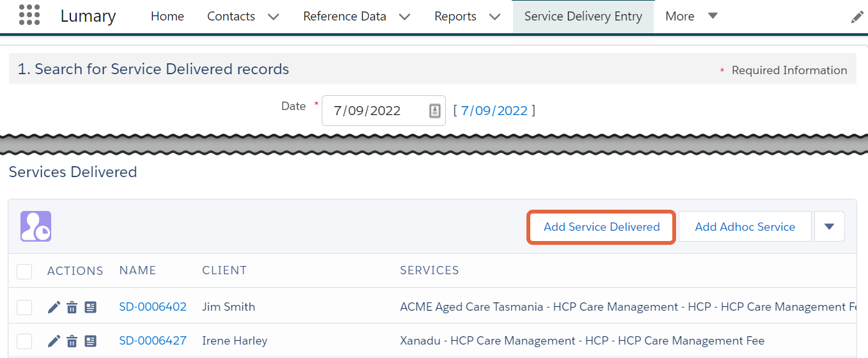Select the Service Delivery Entry tab
The height and width of the screenshot is (358, 868).
tap(583, 17)
